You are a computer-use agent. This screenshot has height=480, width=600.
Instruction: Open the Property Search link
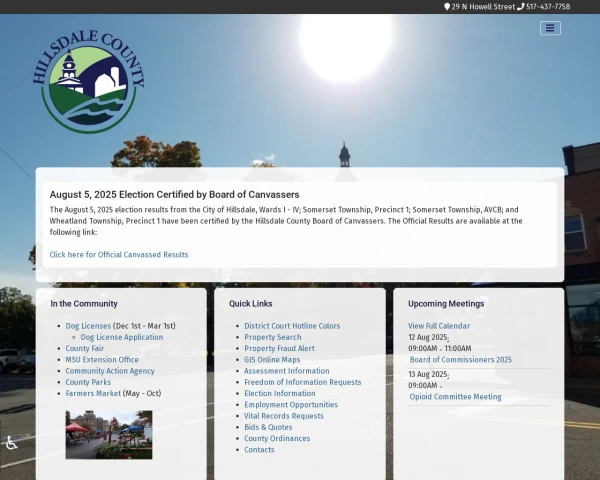coord(273,337)
